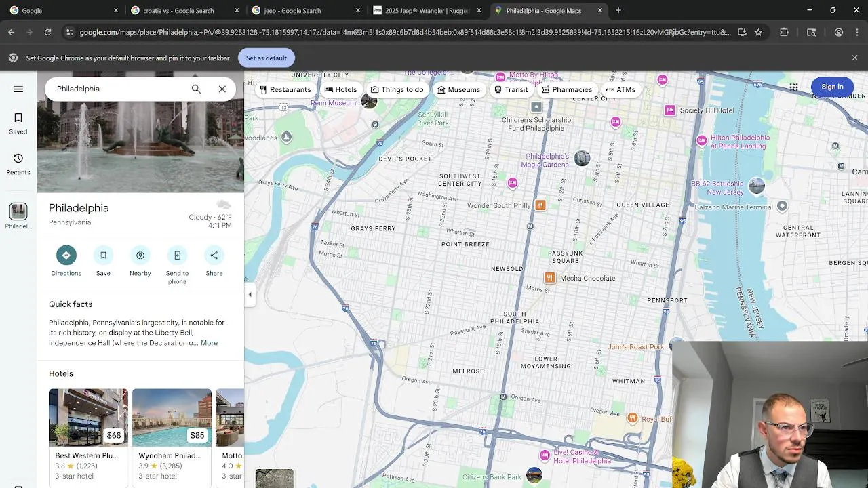This screenshot has width=868, height=488.
Task: Open the Chrome profile icon
Action: [x=839, y=32]
